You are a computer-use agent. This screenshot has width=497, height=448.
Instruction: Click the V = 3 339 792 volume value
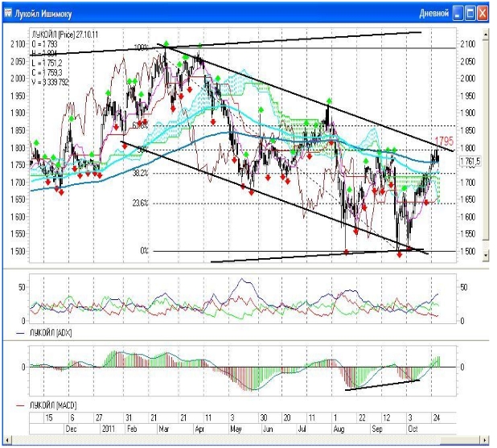[50, 82]
